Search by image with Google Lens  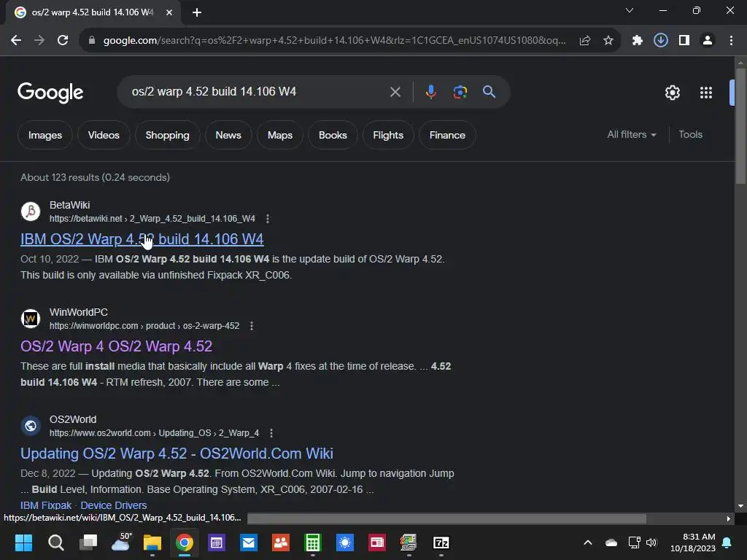pos(460,92)
